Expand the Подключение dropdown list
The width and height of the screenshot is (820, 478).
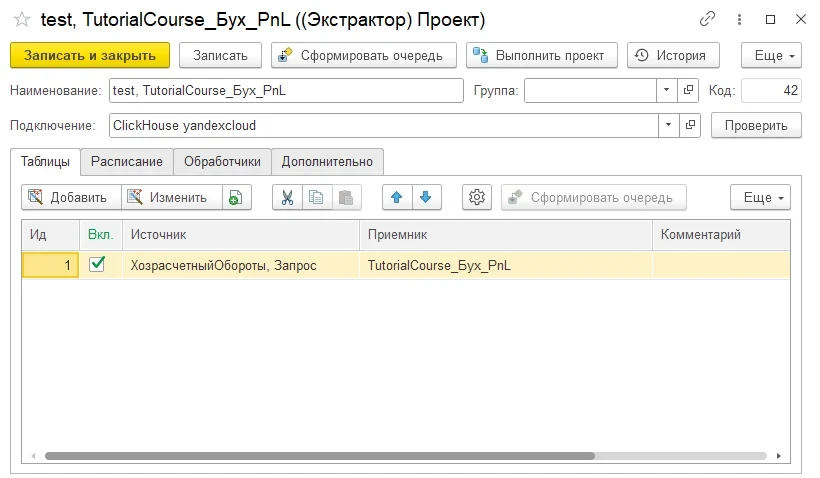(667, 125)
